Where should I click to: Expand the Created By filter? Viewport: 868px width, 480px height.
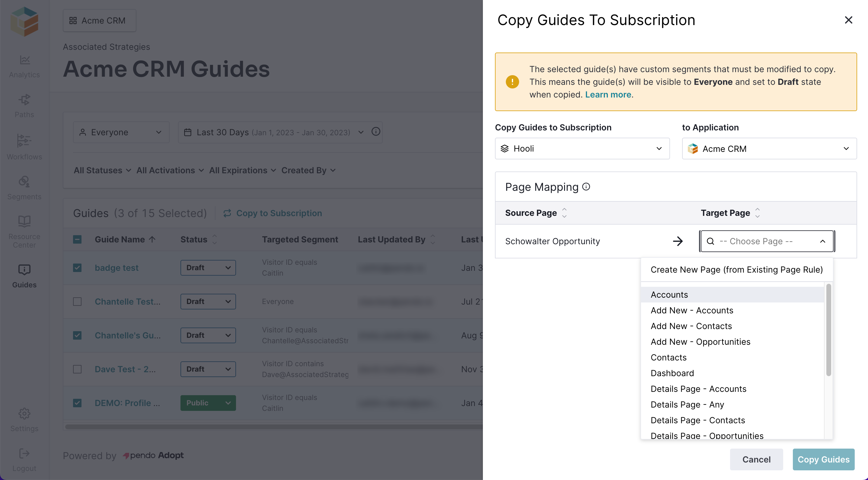click(309, 170)
